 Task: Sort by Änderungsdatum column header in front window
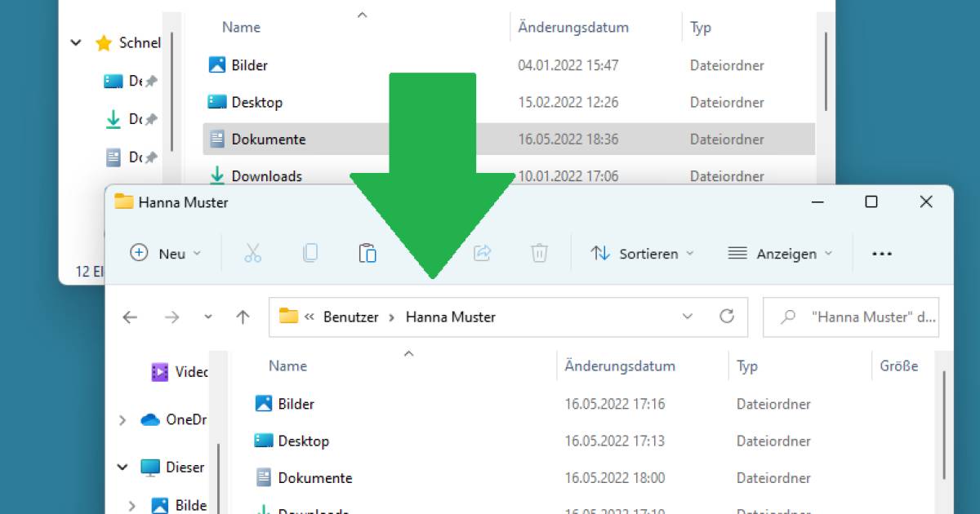(x=620, y=366)
